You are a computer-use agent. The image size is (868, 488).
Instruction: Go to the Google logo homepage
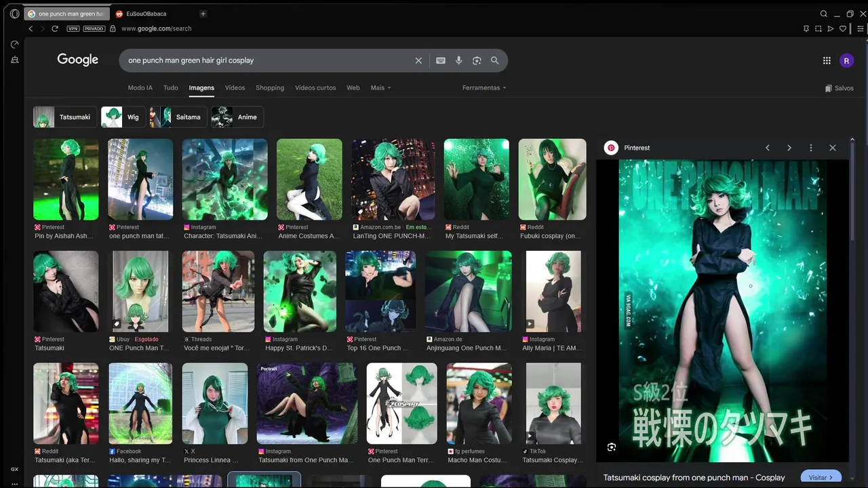click(78, 60)
